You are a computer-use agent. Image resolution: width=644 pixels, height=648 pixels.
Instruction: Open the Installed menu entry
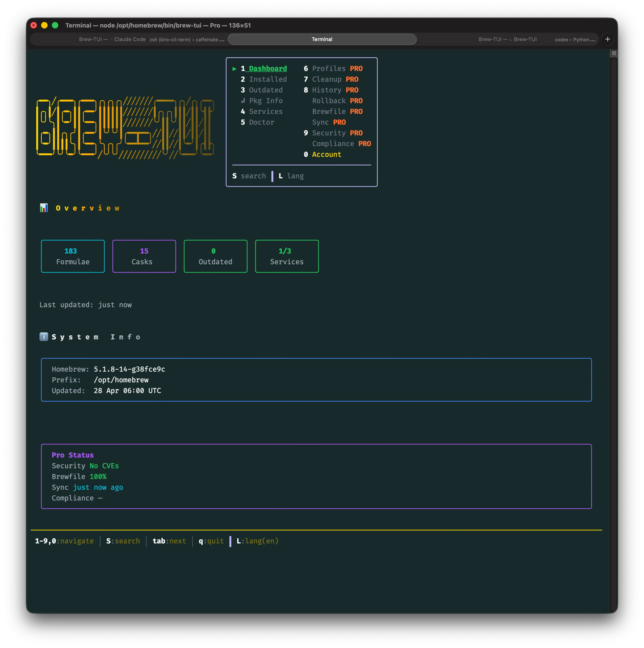pos(263,79)
